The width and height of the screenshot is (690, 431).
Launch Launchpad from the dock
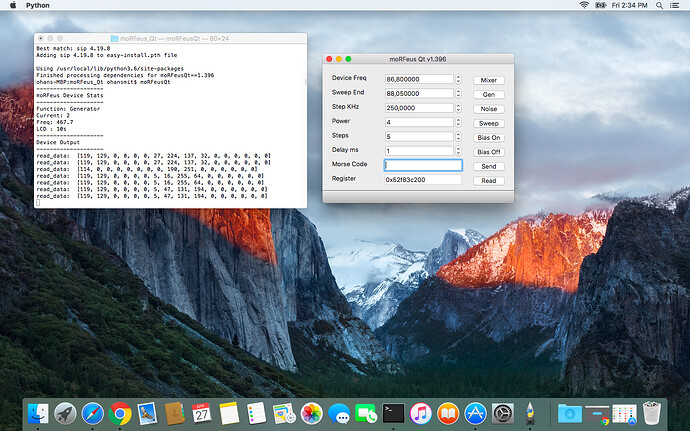[65, 413]
